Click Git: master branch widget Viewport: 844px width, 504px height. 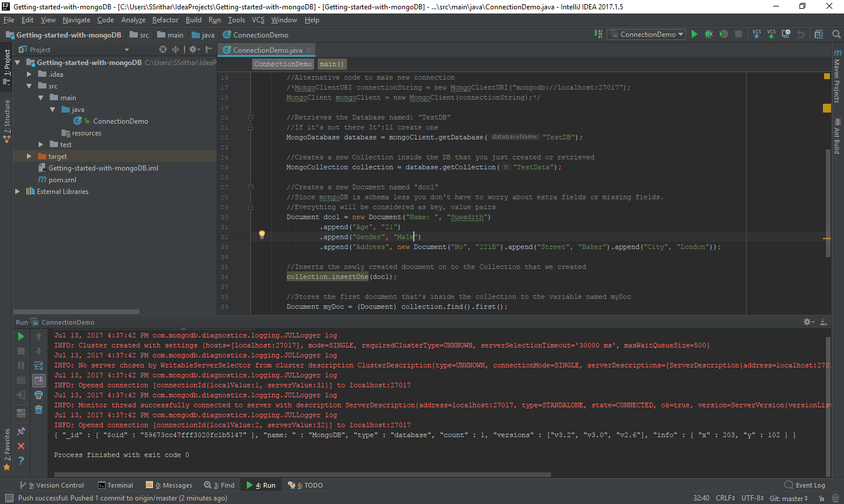788,498
